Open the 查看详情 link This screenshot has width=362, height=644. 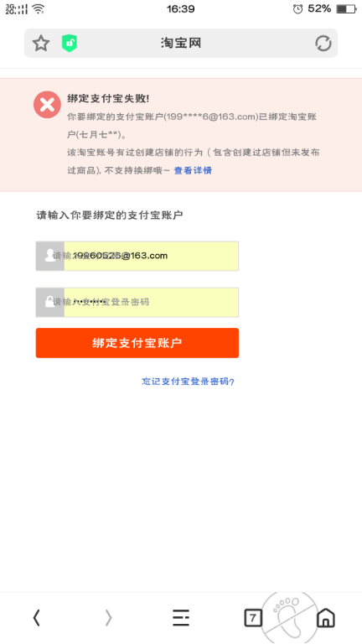point(193,170)
